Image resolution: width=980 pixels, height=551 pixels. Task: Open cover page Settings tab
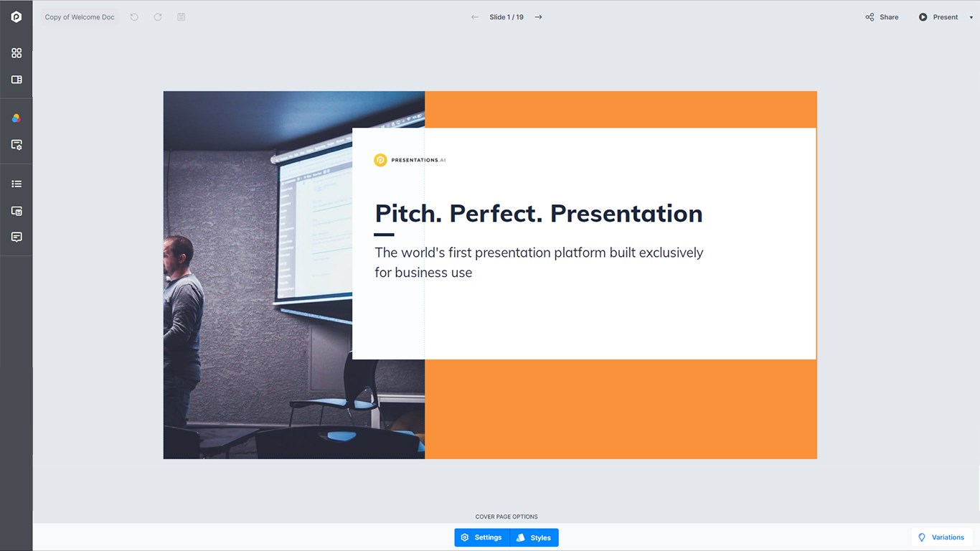click(482, 537)
